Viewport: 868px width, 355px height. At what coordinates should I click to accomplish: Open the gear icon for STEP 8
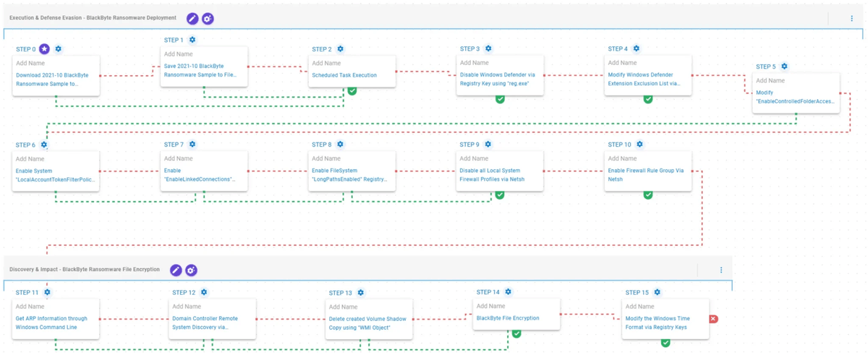(341, 144)
